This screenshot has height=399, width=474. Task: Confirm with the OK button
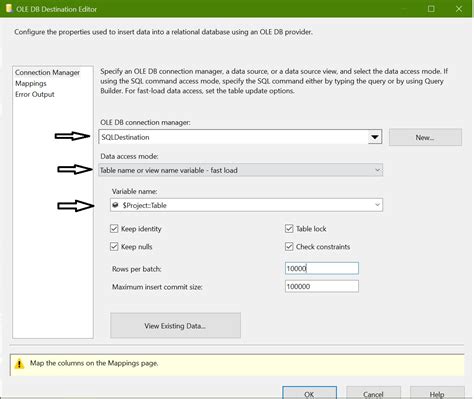pos(309,393)
